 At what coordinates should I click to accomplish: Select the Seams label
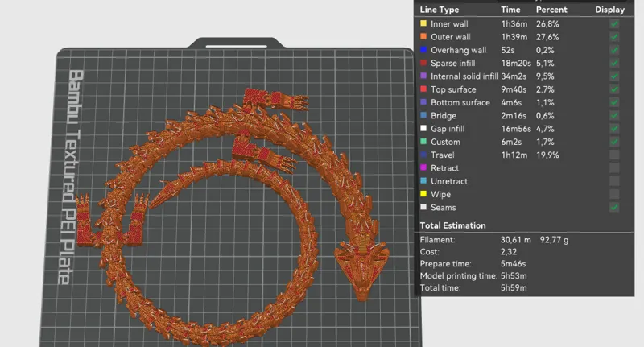pos(444,208)
